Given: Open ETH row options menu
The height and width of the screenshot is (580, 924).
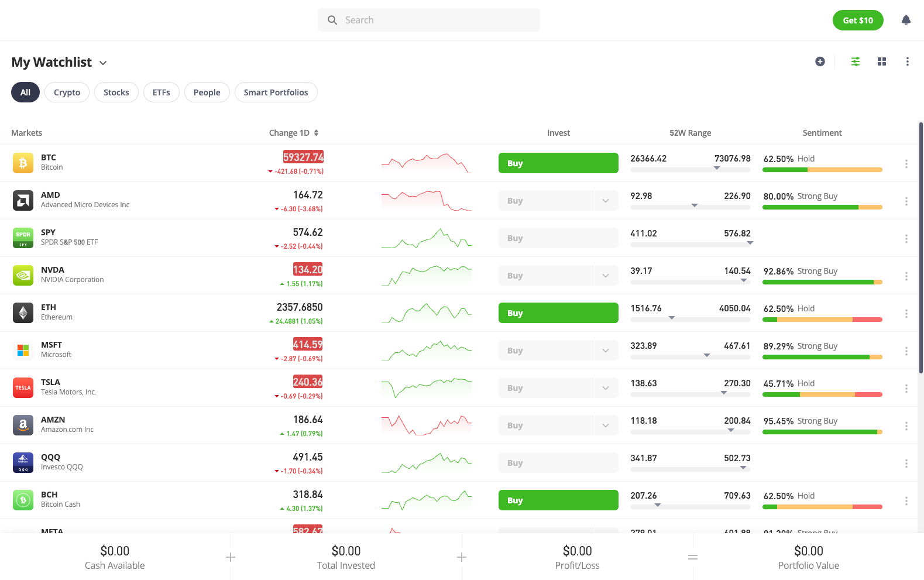Looking at the screenshot, I should click(906, 314).
